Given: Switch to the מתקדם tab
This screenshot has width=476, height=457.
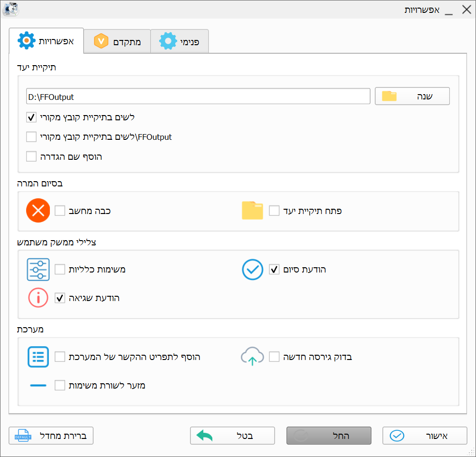Looking at the screenshot, I should pos(117,41).
